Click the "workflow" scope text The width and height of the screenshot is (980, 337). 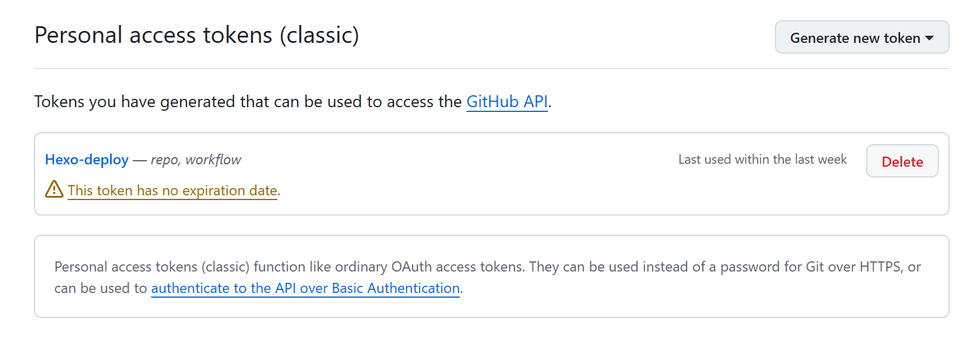point(213,160)
